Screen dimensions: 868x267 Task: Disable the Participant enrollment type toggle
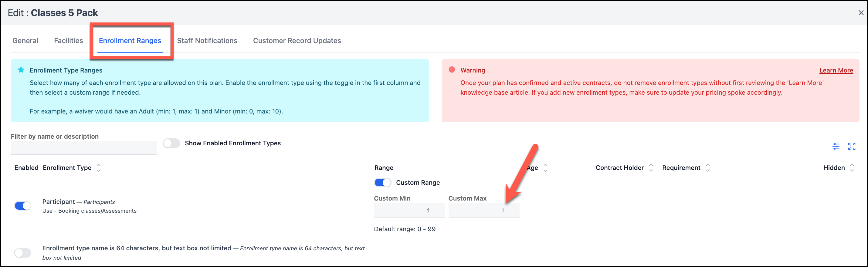click(x=23, y=206)
